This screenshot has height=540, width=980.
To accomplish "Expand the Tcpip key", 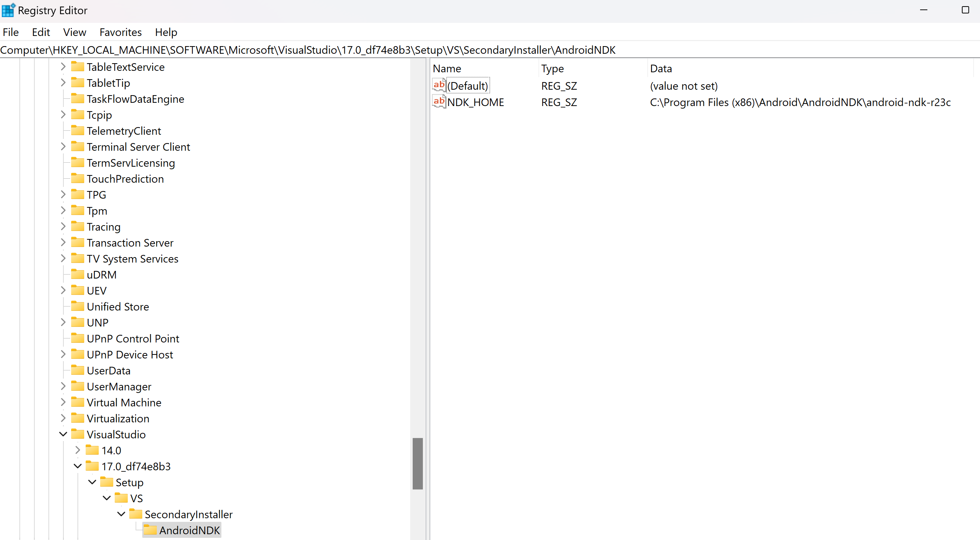I will [63, 114].
